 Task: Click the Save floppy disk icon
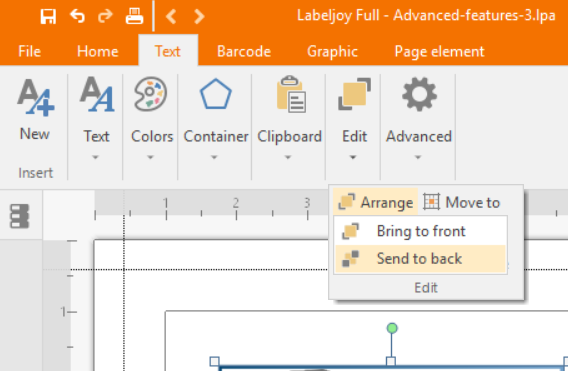coord(48,16)
